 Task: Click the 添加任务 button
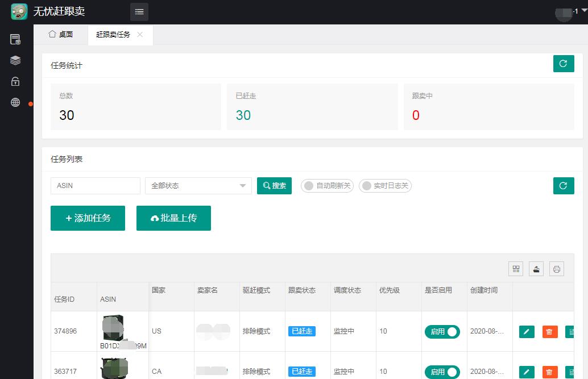[88, 218]
